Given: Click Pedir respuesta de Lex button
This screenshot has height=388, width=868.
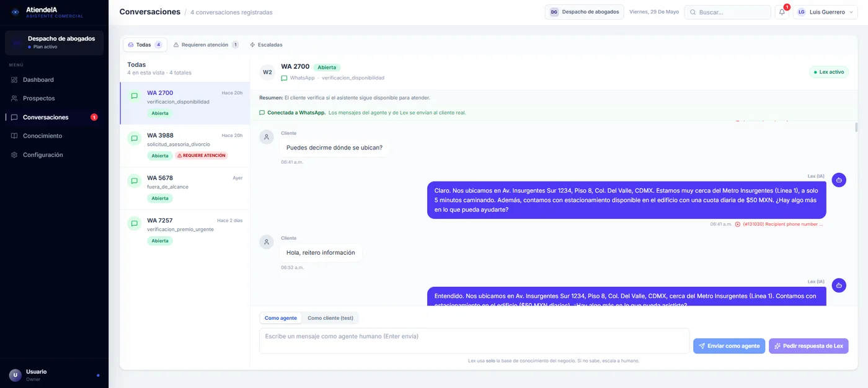Looking at the screenshot, I should point(808,346).
